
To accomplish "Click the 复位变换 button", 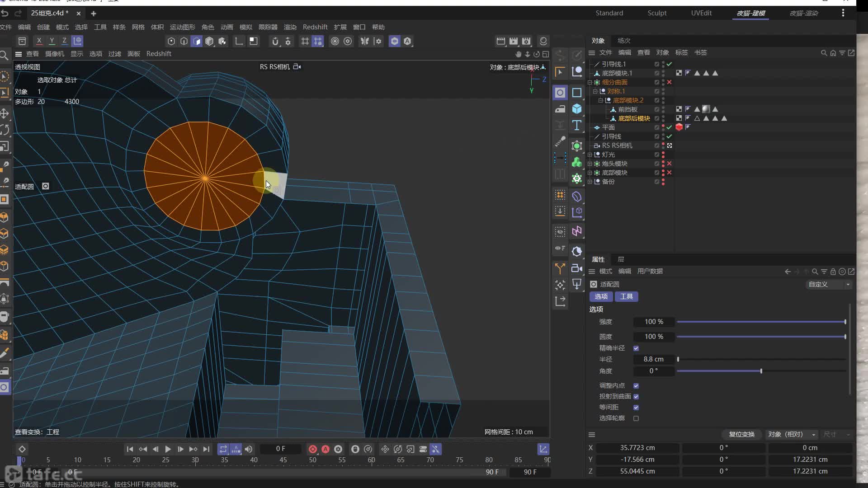I will [x=741, y=435].
